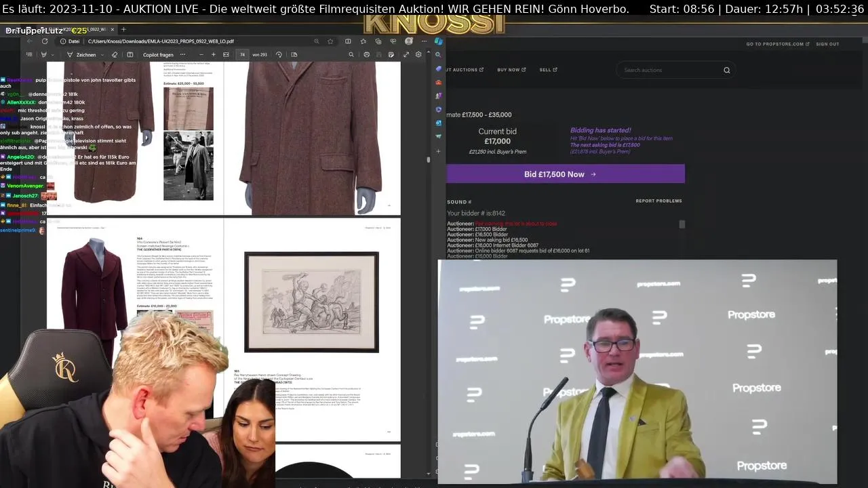Click PDF vertical scrollbar thumb

[428, 160]
